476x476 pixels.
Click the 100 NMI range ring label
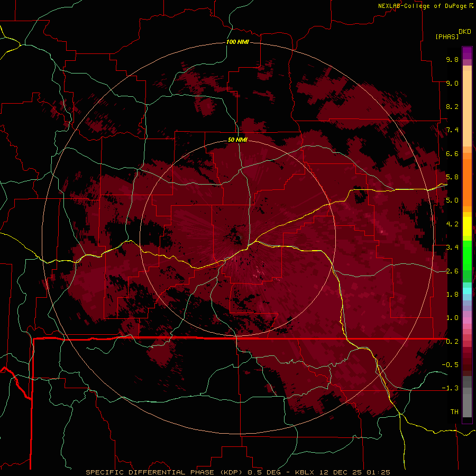click(237, 42)
